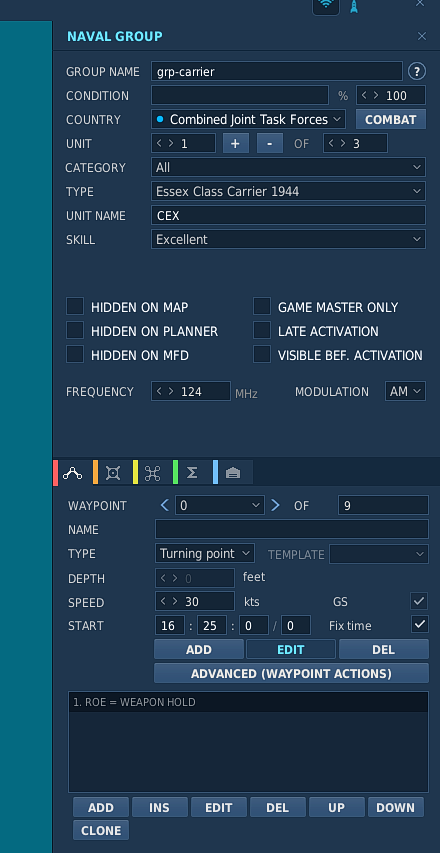This screenshot has height=853, width=440.
Task: Click the actions list ADD button
Action: pos(101,807)
